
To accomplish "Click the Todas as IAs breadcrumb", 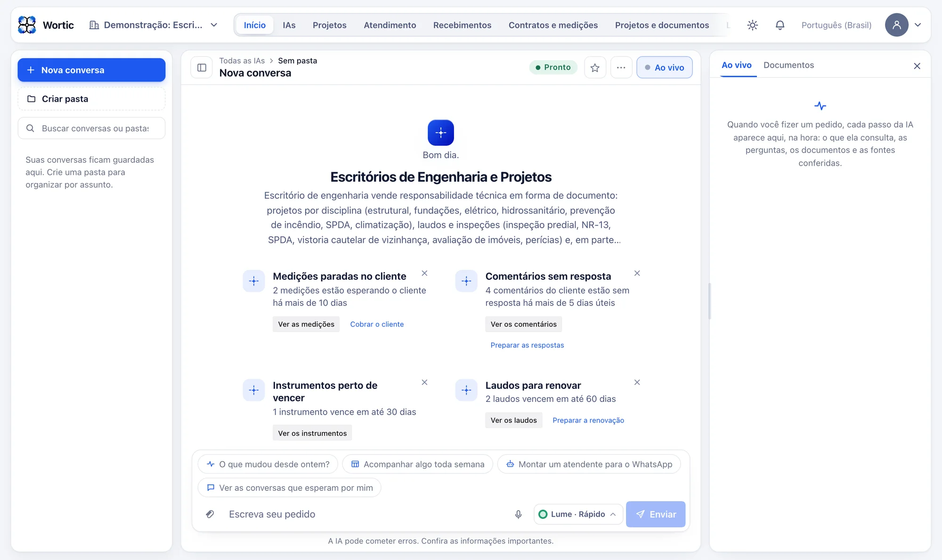I will coord(242,61).
